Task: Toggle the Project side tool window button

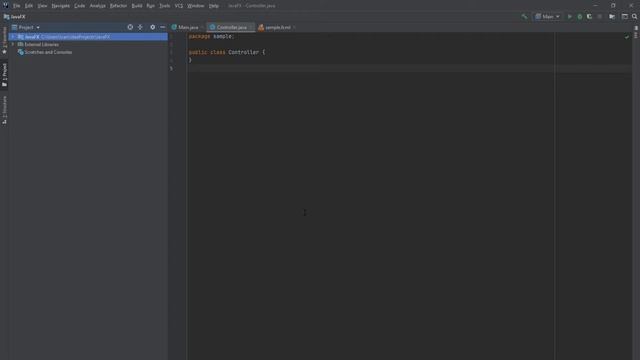Action: [x=4, y=75]
